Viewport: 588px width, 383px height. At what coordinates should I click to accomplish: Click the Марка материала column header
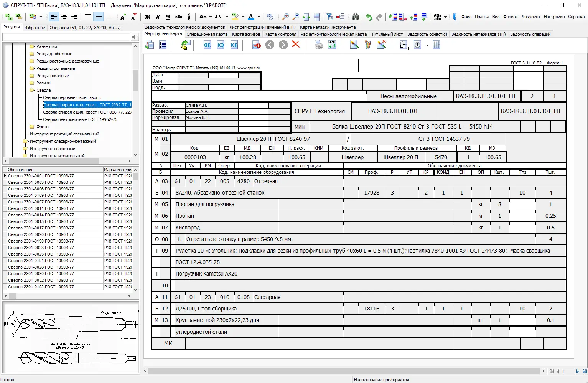[118, 170]
